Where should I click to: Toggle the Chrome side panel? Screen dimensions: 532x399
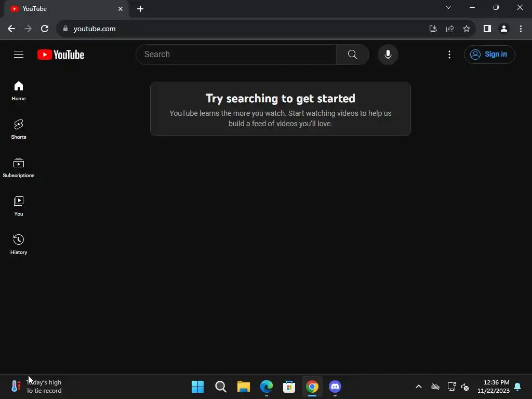487,29
